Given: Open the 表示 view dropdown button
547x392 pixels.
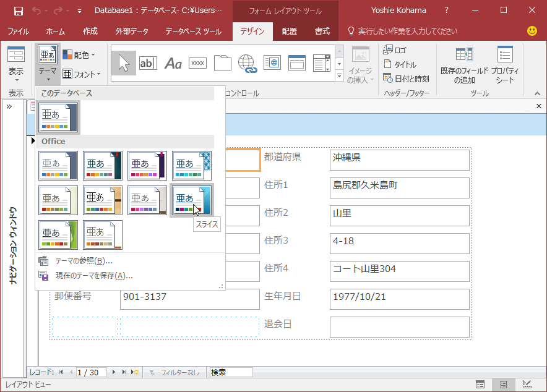Looking at the screenshot, I should tap(16, 64).
